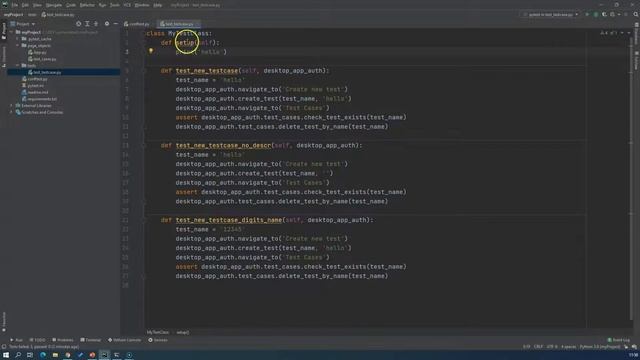The width and height of the screenshot is (640, 360).
Task: Open the Terminal tool window tab
Action: coord(91,340)
